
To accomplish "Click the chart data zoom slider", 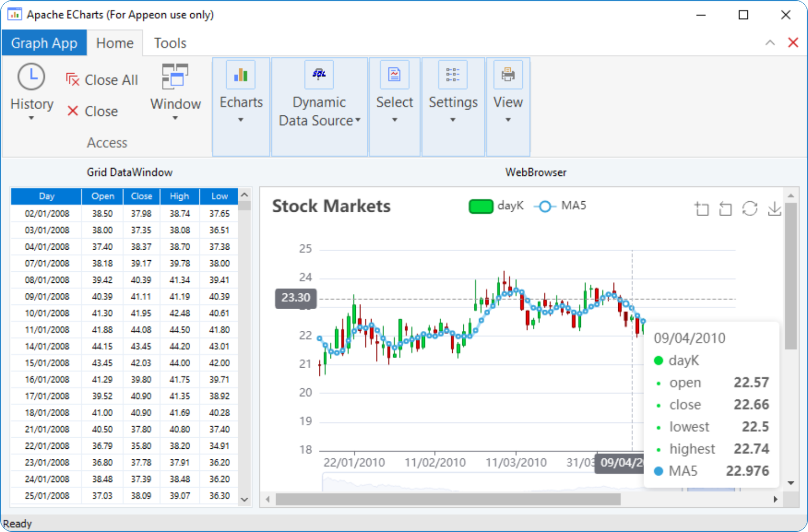I will pyautogui.click(x=529, y=482).
